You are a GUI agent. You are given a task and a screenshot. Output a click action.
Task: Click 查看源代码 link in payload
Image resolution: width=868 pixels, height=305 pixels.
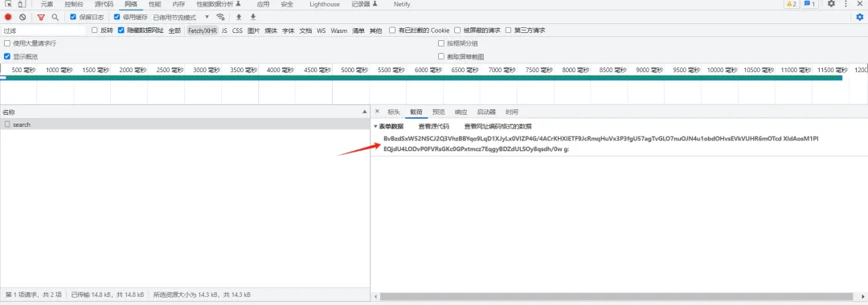pyautogui.click(x=433, y=127)
